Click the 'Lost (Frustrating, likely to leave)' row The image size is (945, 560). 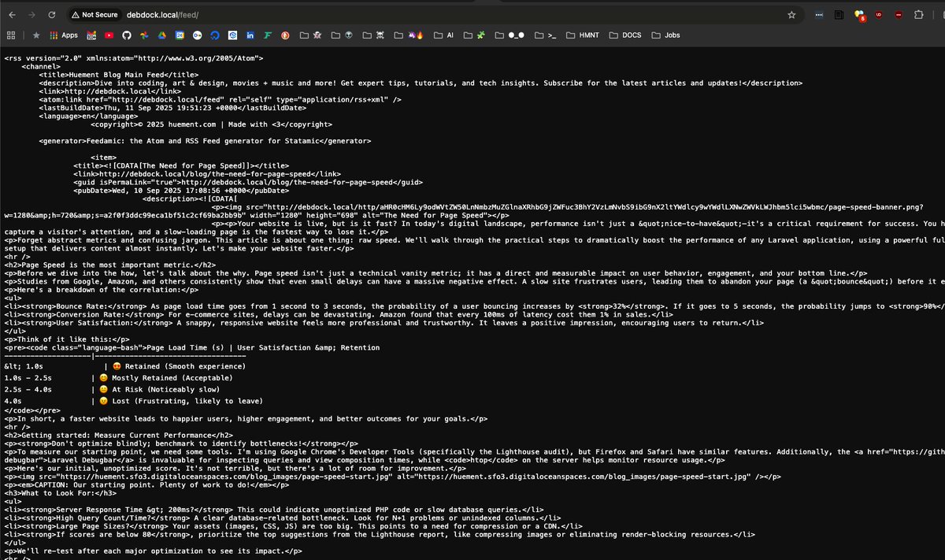tap(133, 400)
